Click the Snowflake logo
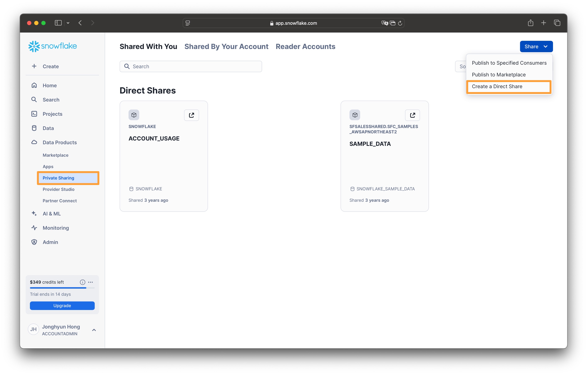588x375 pixels. click(x=53, y=46)
